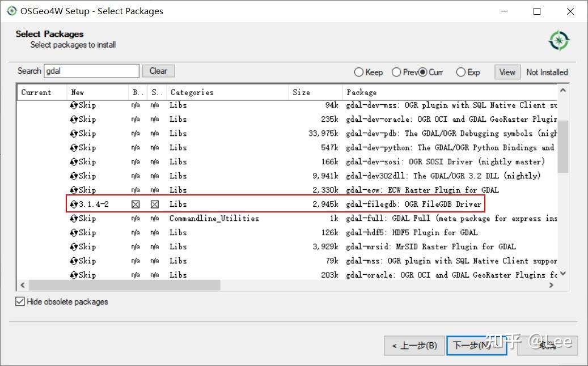Click the OSGeo4W globe logo
This screenshot has height=366, width=588.
(x=559, y=40)
